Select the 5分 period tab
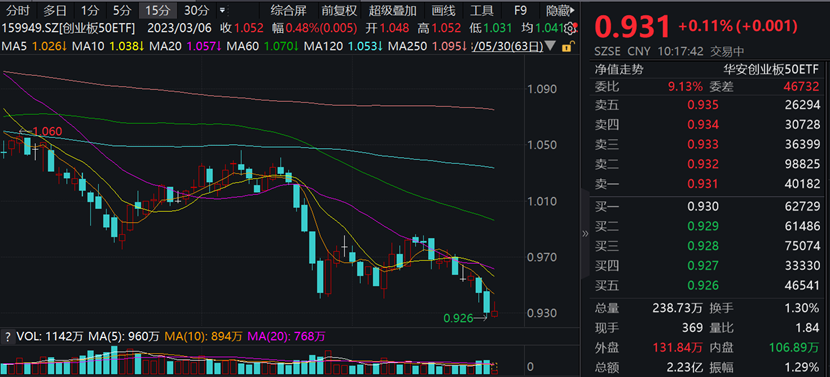This screenshot has height=377, width=830. [122, 10]
